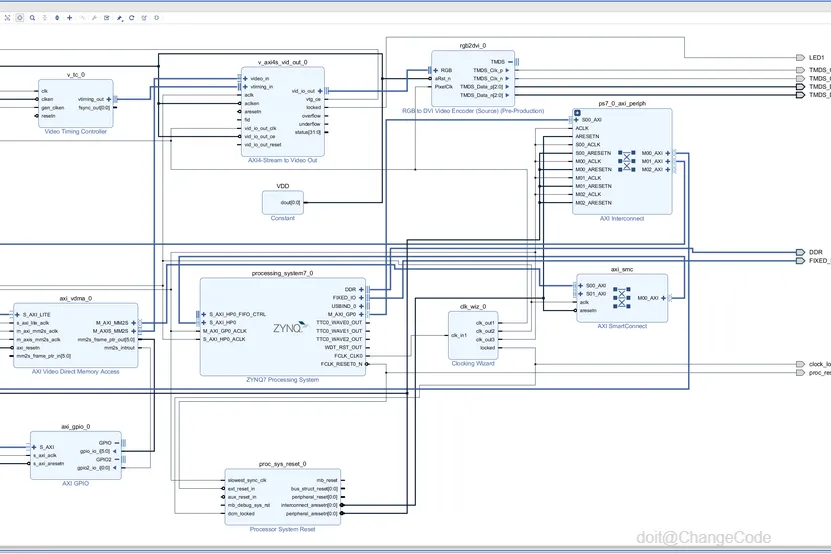Click the regenerate layout circular arrow icon
Screen dimensions: 831x554
131,17
